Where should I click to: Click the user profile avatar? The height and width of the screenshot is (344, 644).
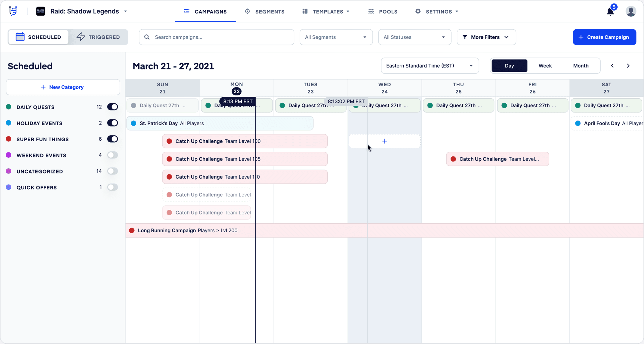(630, 12)
